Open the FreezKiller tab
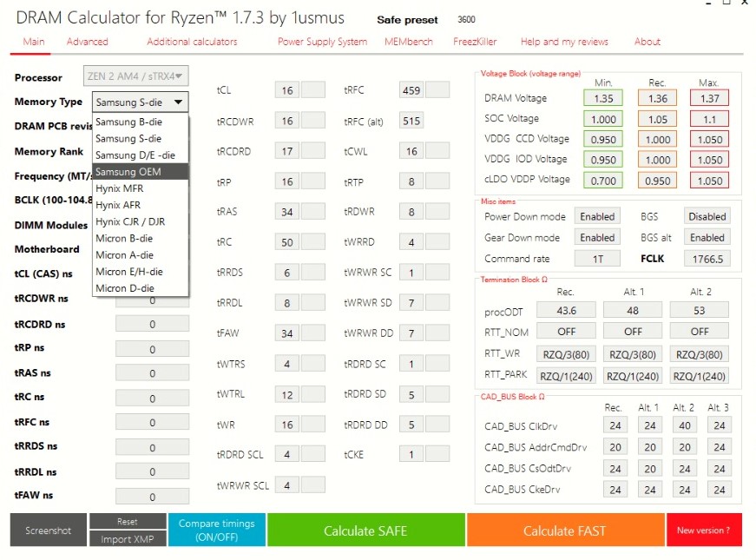This screenshot has width=756, height=560. click(475, 42)
